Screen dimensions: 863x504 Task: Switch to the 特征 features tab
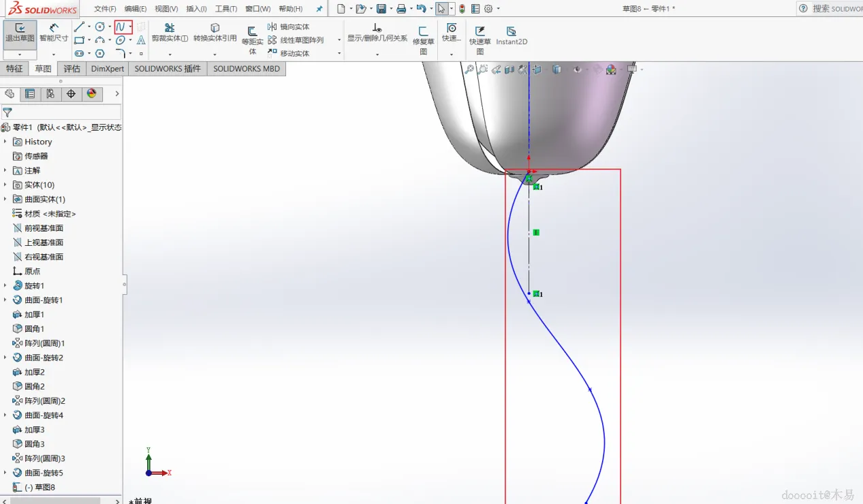pyautogui.click(x=14, y=69)
